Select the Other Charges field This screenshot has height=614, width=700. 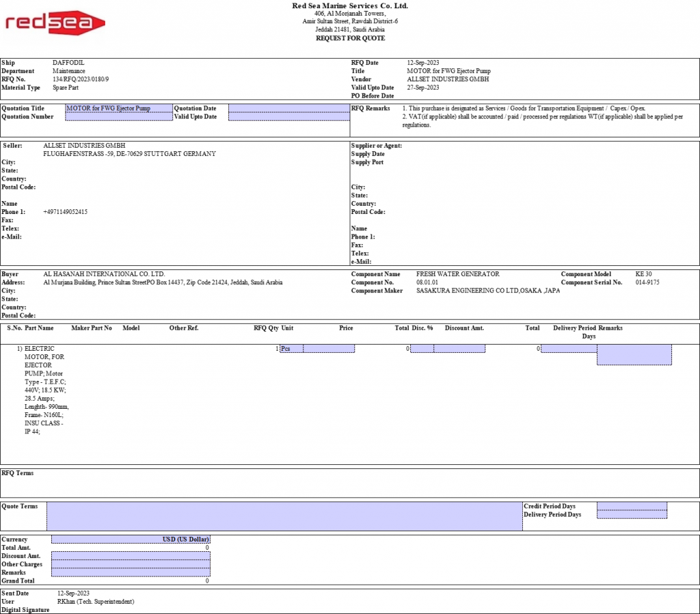point(131,564)
